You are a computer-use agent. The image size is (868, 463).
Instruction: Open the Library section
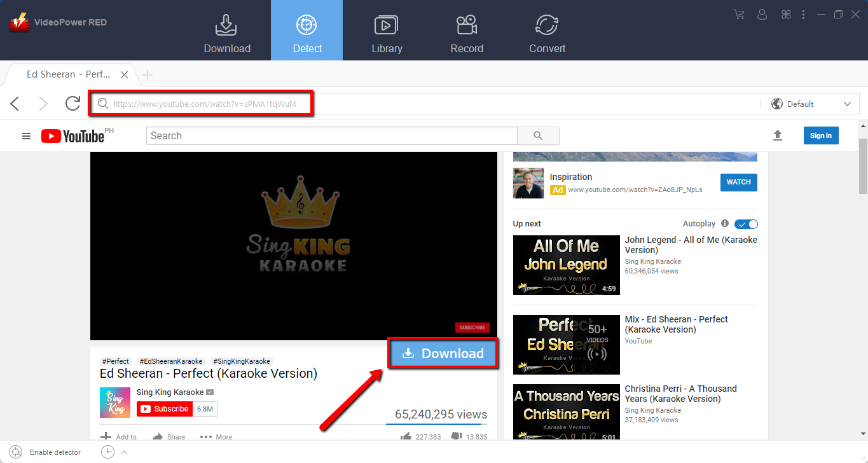(x=387, y=30)
